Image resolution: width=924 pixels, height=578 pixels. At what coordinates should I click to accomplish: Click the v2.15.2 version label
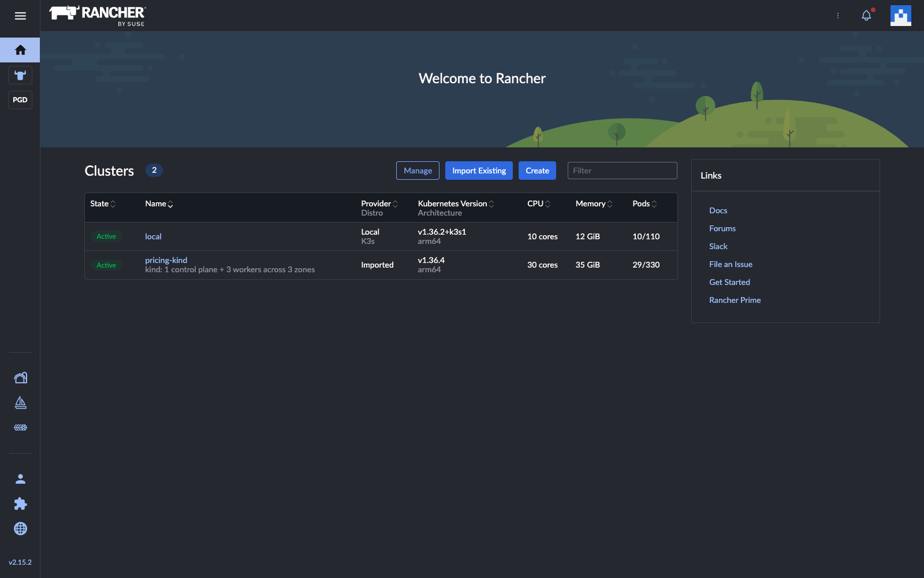[x=20, y=562]
